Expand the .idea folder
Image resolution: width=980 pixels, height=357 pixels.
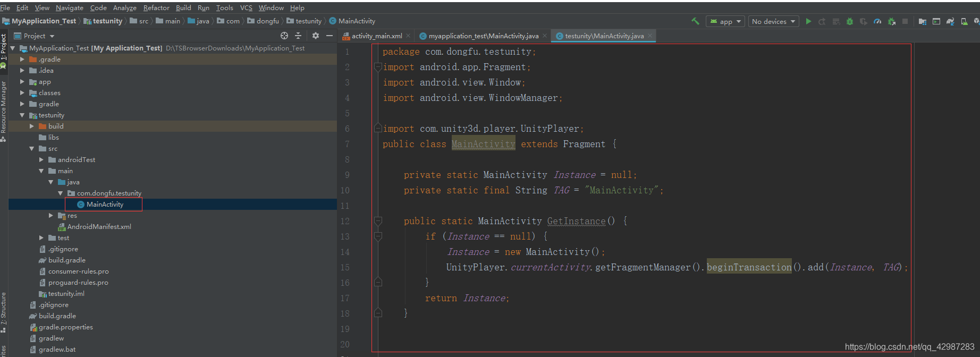pyautogui.click(x=22, y=71)
